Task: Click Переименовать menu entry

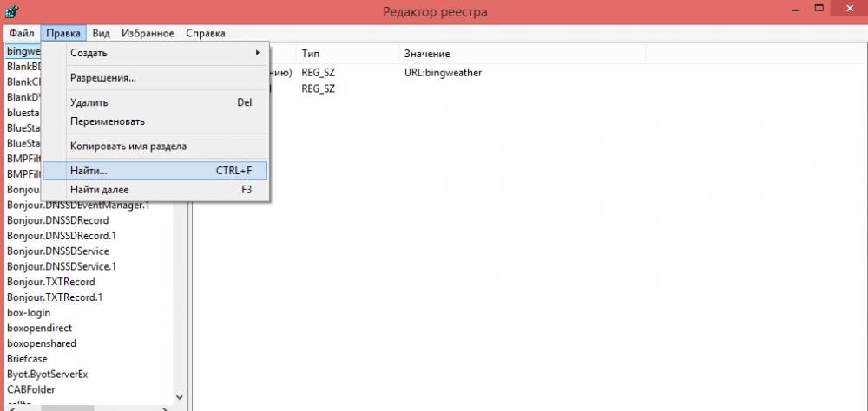Action: tap(108, 121)
